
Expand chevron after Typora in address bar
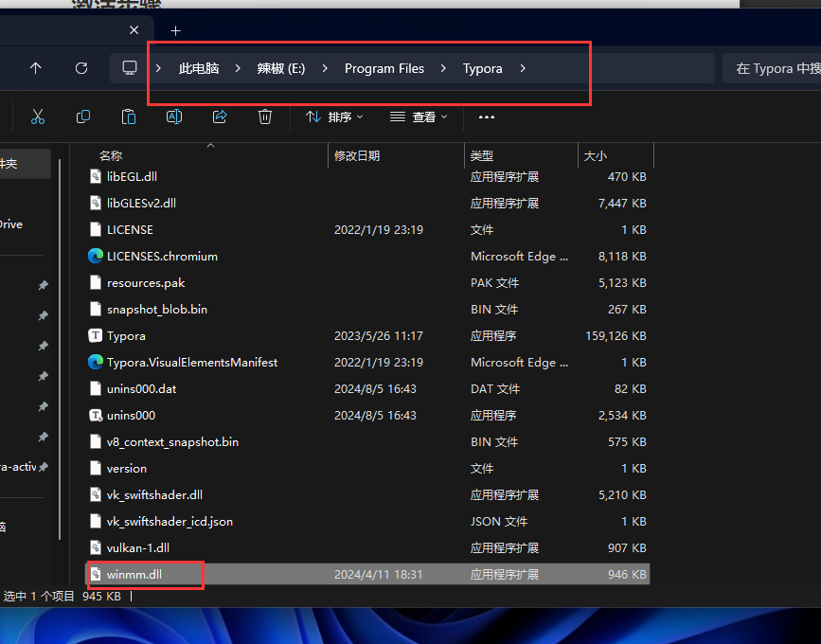pos(523,68)
